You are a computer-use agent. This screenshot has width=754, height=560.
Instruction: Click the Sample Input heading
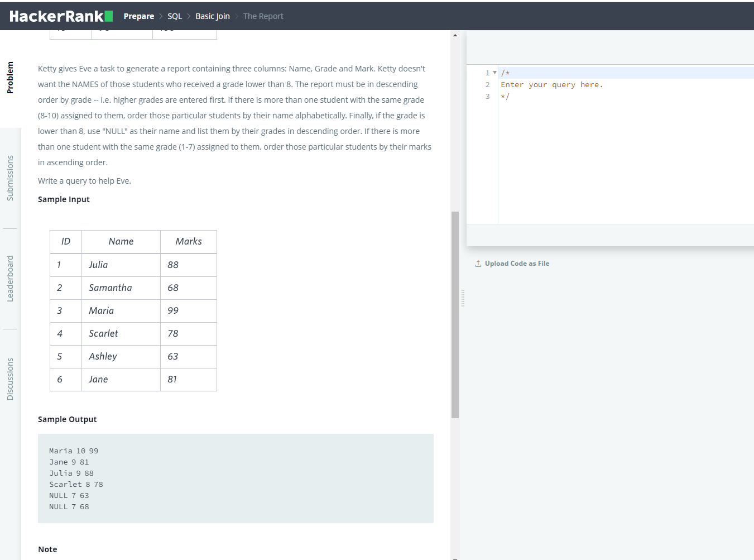(64, 199)
